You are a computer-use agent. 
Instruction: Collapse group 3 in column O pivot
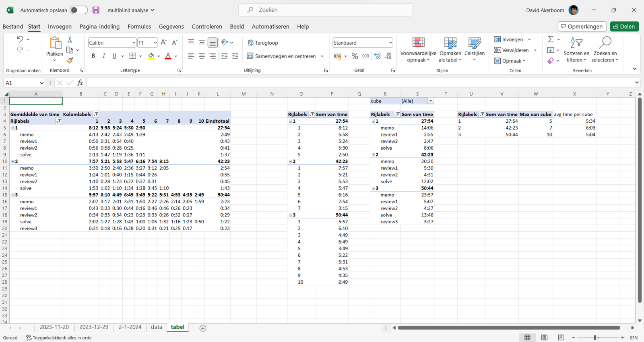click(x=291, y=215)
